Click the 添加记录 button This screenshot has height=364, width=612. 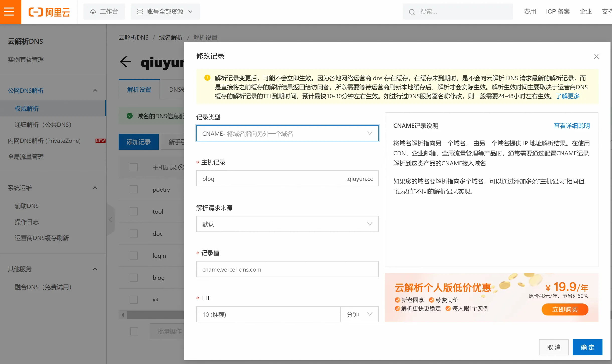tap(138, 142)
